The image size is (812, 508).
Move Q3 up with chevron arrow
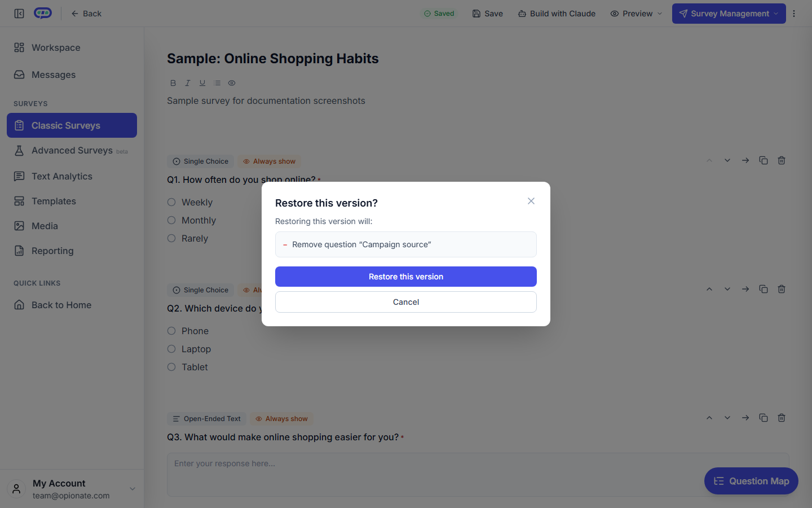[709, 418]
